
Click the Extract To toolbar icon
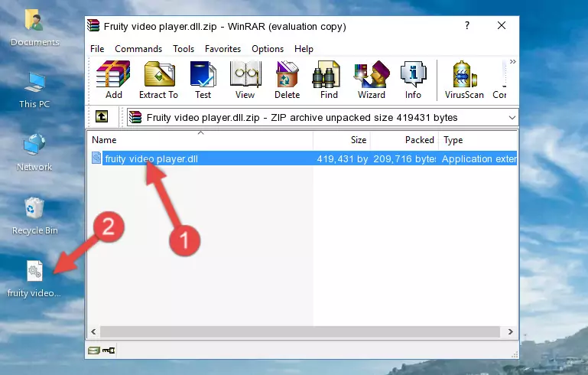coord(158,80)
